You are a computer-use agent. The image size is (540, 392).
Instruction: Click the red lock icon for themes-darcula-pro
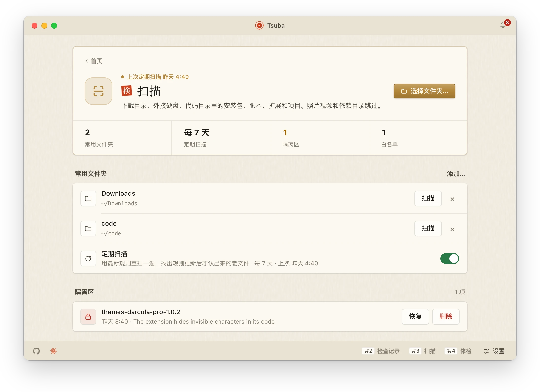[x=88, y=317]
